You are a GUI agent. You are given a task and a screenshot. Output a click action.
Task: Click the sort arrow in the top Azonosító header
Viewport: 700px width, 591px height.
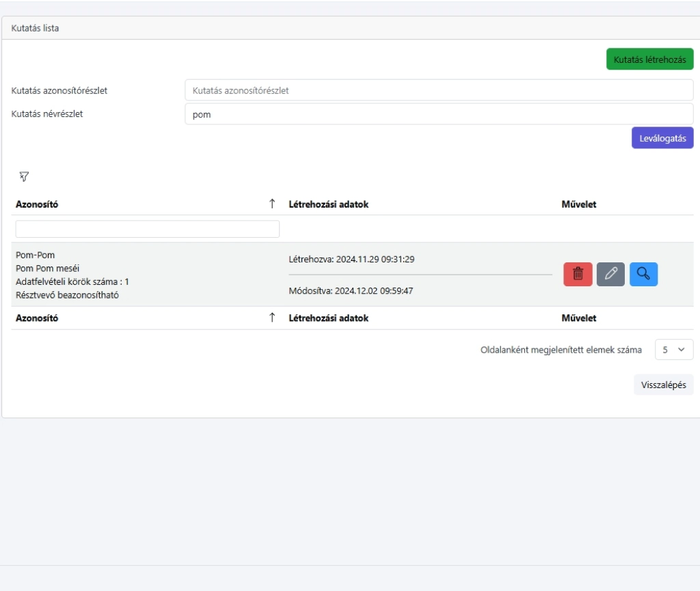click(272, 204)
